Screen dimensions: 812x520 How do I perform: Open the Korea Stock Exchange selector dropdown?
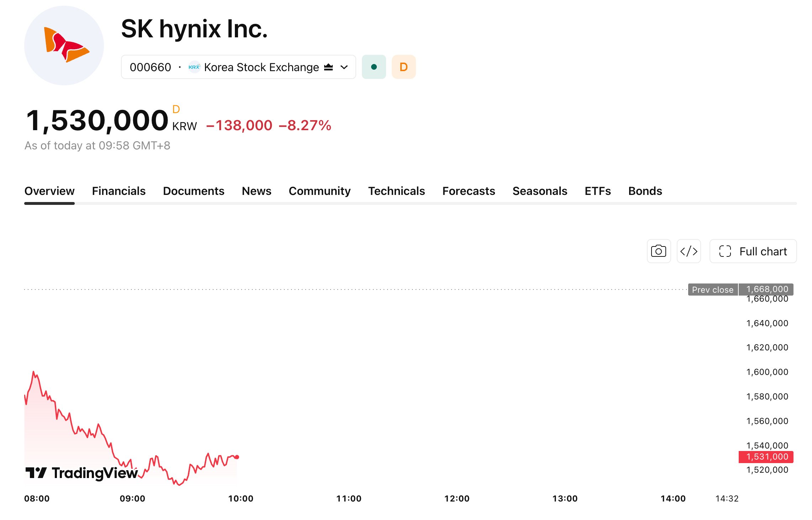pyautogui.click(x=238, y=67)
